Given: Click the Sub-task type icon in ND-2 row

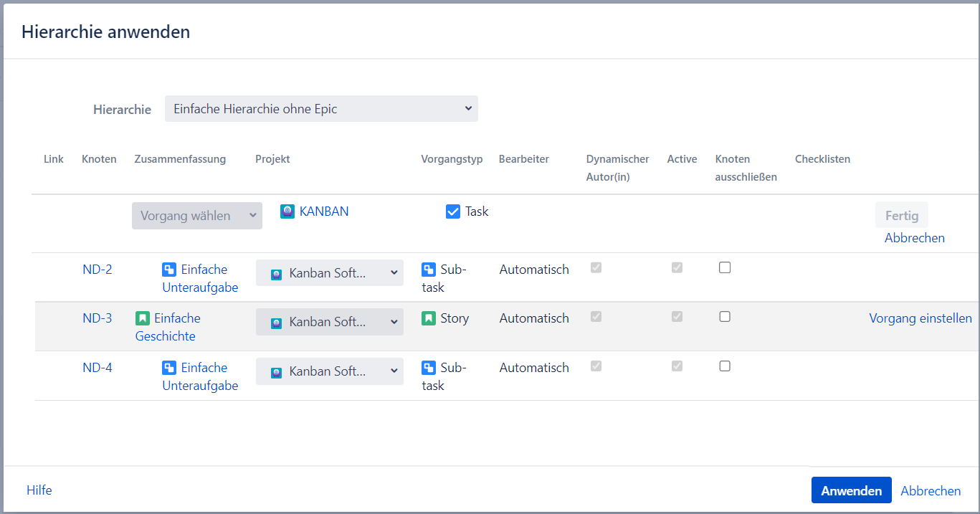Looking at the screenshot, I should point(429,270).
